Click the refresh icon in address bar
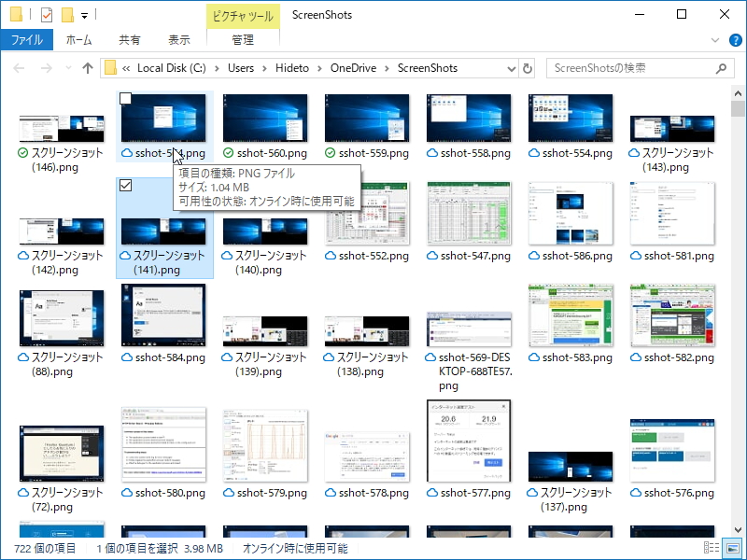The width and height of the screenshot is (747, 560). point(528,67)
